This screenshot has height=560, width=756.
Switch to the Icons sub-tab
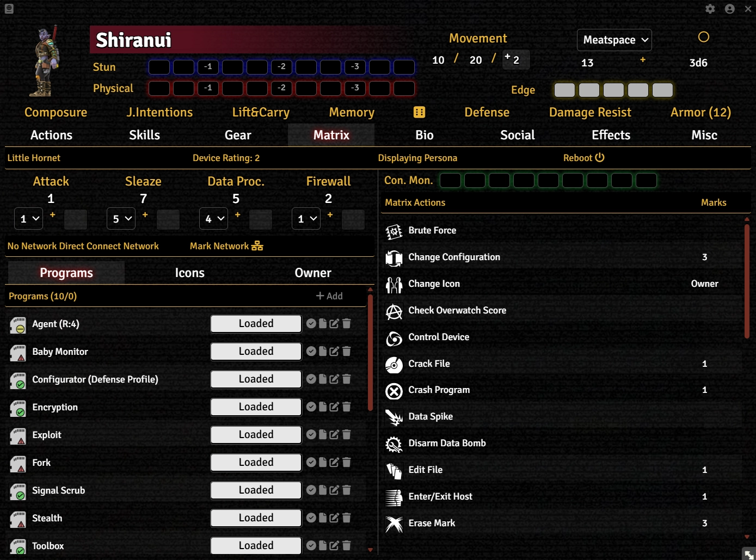(189, 273)
